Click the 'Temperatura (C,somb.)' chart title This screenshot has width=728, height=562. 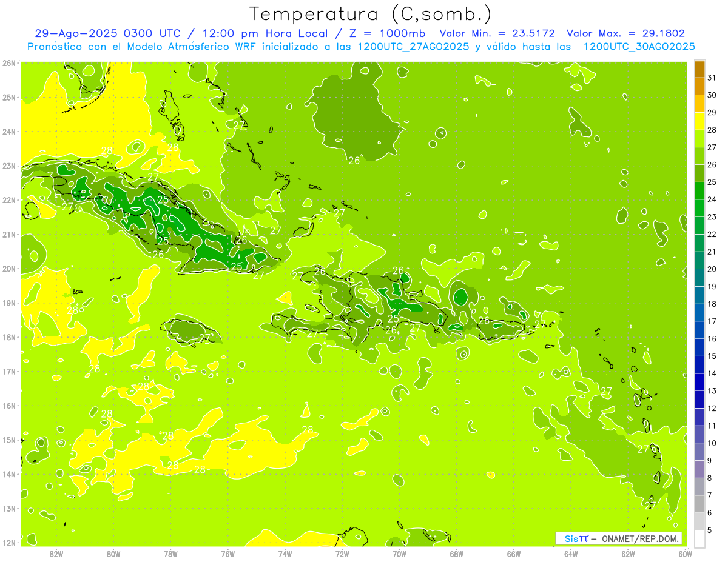371,14
